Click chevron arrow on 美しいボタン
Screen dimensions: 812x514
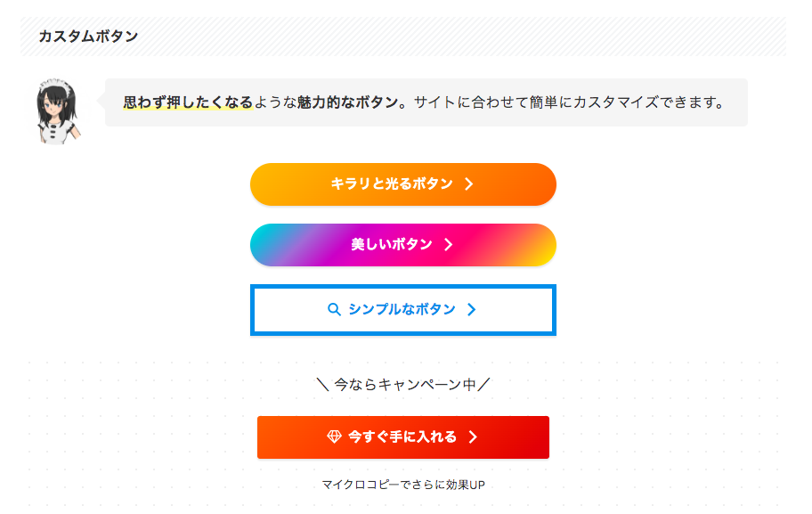click(x=449, y=245)
